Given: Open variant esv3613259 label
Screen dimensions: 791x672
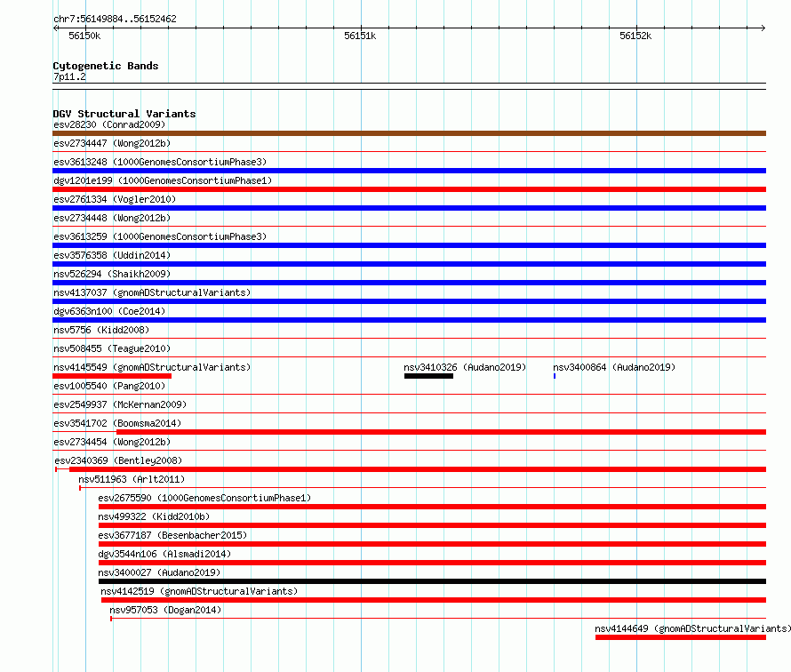Looking at the screenshot, I should 160,236.
